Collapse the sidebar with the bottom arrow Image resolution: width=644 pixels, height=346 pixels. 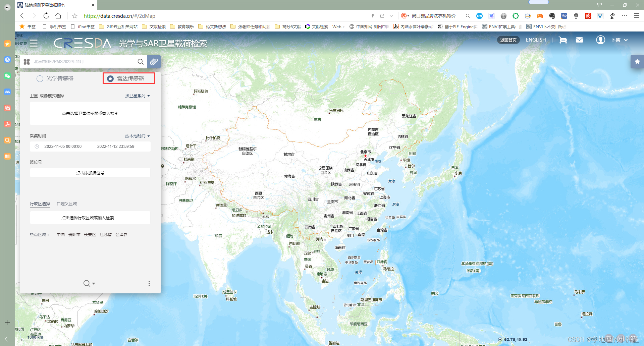pyautogui.click(x=7, y=339)
